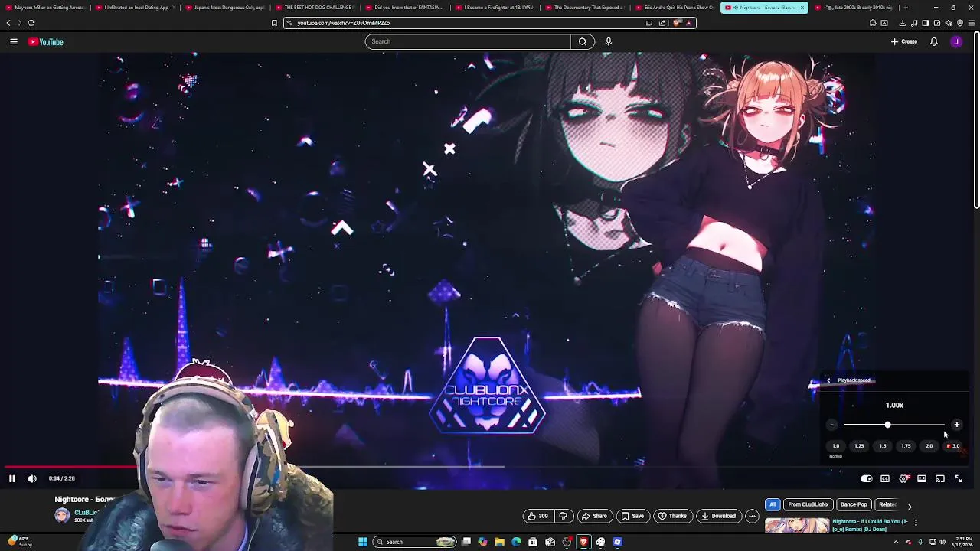This screenshot has height=551, width=980.
Task: Close the Nightcore - Bonera tab
Action: [x=802, y=8]
